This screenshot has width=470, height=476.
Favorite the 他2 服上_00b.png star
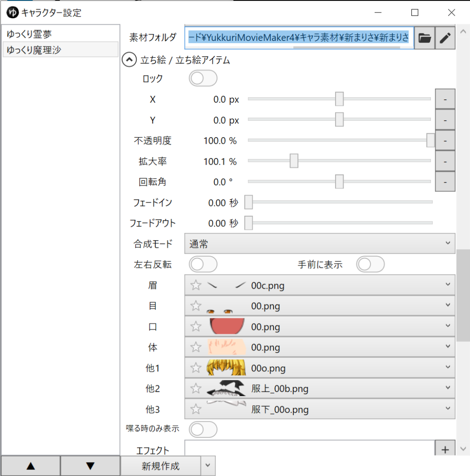pos(196,388)
